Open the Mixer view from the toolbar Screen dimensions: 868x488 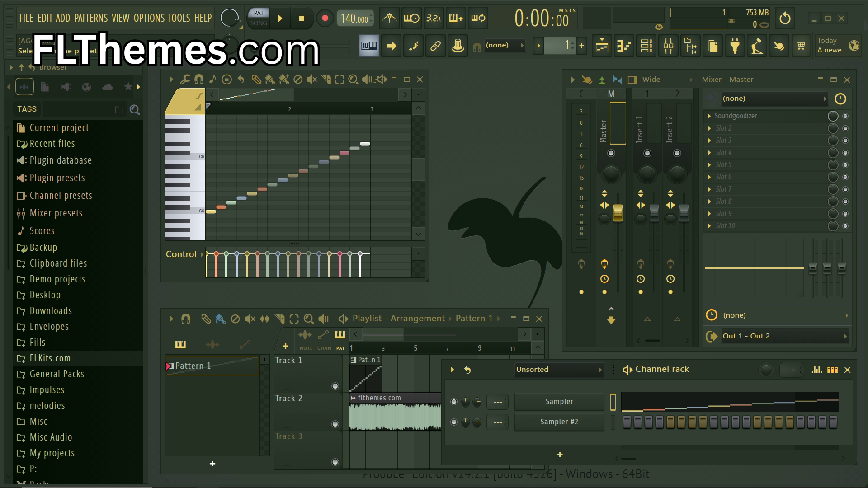[x=668, y=46]
